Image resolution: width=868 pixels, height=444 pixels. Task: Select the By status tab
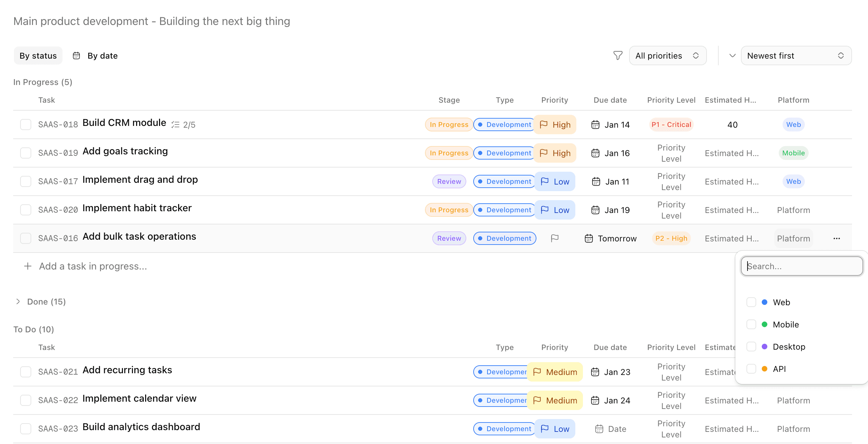pos(38,55)
